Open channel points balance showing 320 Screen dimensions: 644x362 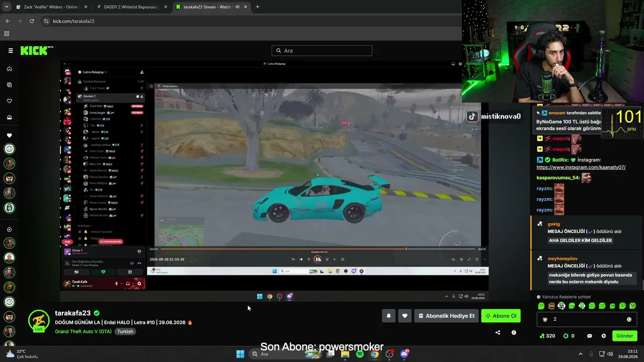pos(547,336)
